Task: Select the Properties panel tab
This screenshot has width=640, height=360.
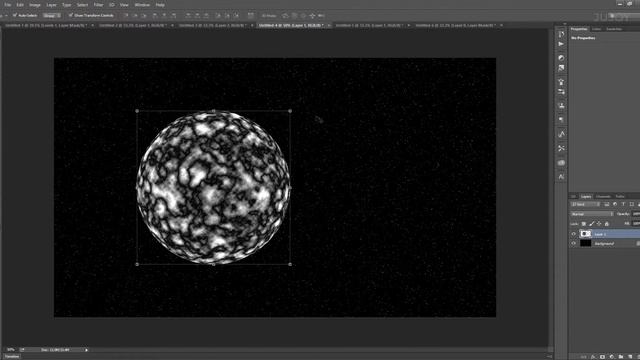Action: tap(579, 29)
